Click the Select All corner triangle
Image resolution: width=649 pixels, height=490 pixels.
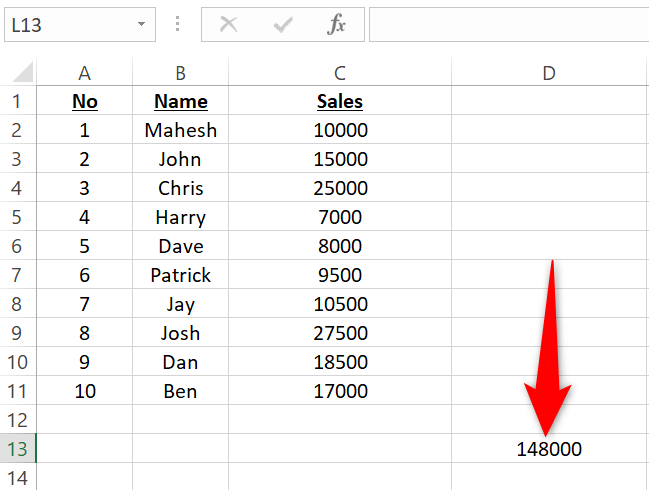point(21,73)
